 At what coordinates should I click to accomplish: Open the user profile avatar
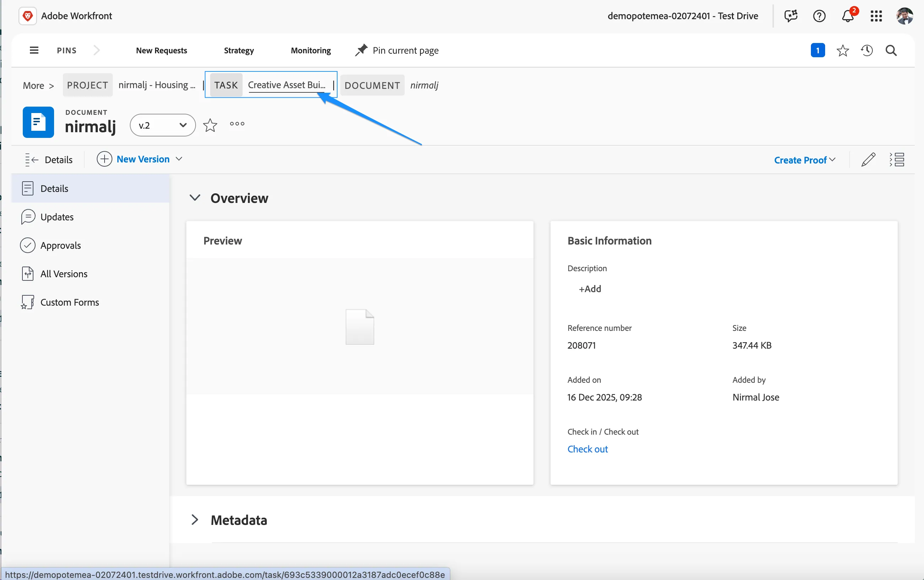(904, 16)
